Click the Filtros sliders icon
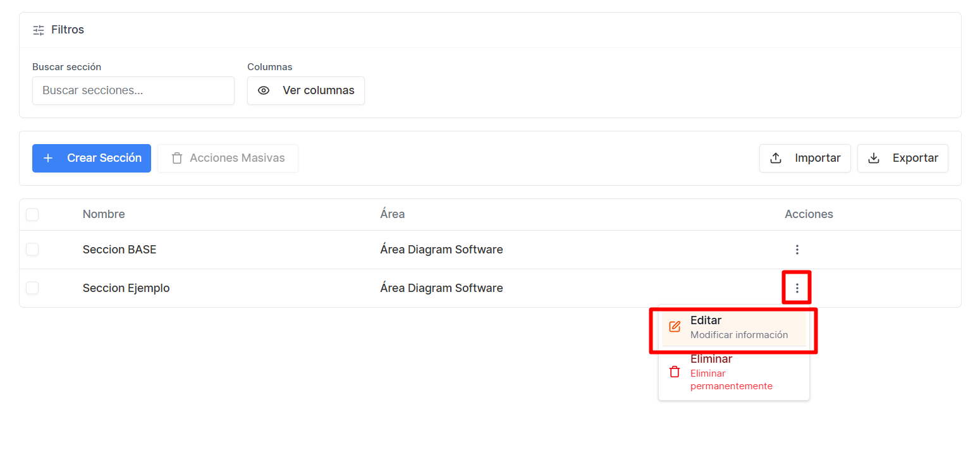The width and height of the screenshot is (980, 455). [39, 30]
